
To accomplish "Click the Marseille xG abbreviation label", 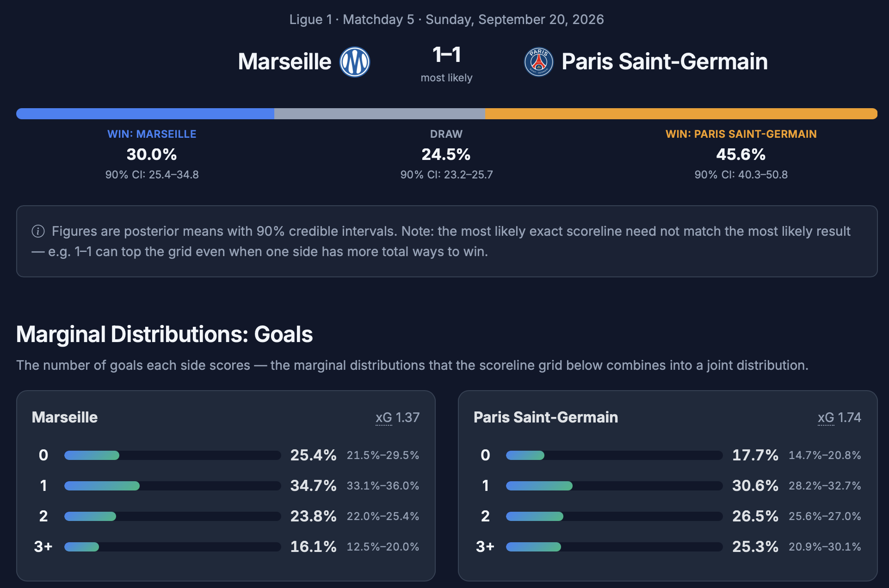I will pos(383,417).
